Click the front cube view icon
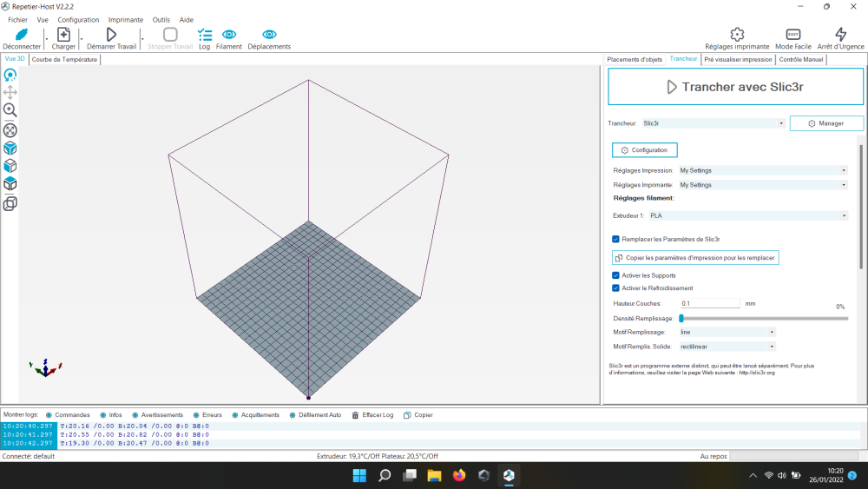Screen dimensions: 868x489 click(x=10, y=166)
